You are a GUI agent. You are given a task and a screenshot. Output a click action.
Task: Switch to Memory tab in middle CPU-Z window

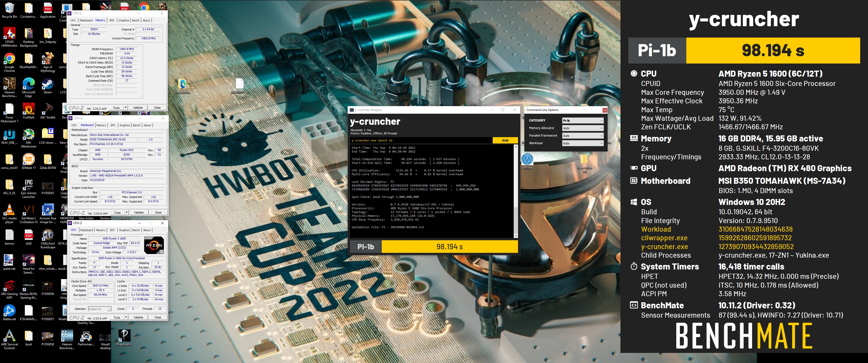pyautogui.click(x=101, y=125)
